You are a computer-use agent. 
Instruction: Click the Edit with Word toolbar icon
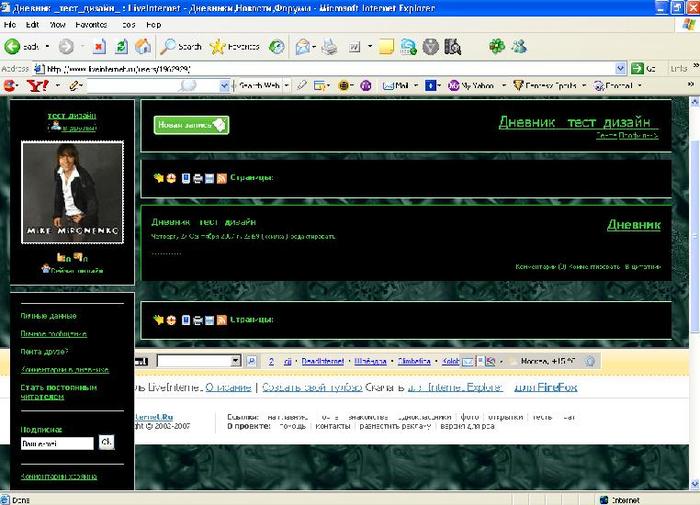pos(354,46)
